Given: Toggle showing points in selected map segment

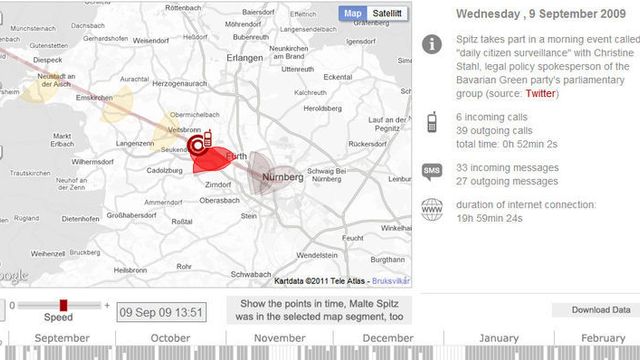Looking at the screenshot, I should tap(319, 310).
